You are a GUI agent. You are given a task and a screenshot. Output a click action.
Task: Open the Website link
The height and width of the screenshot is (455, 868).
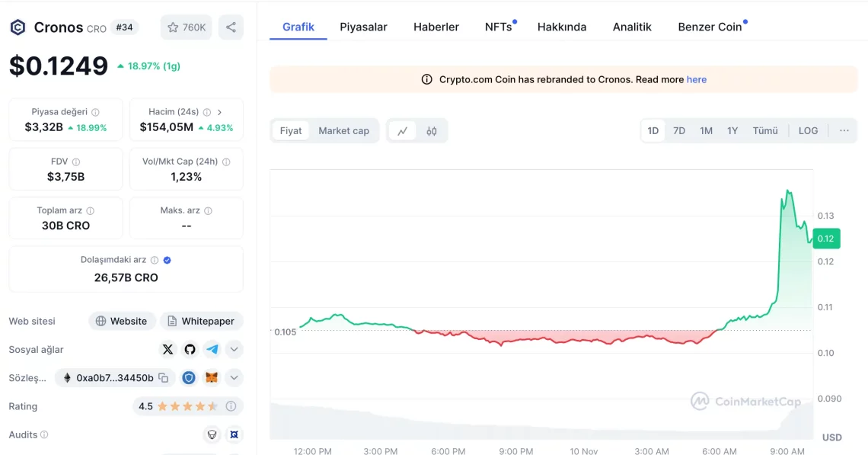tap(121, 321)
